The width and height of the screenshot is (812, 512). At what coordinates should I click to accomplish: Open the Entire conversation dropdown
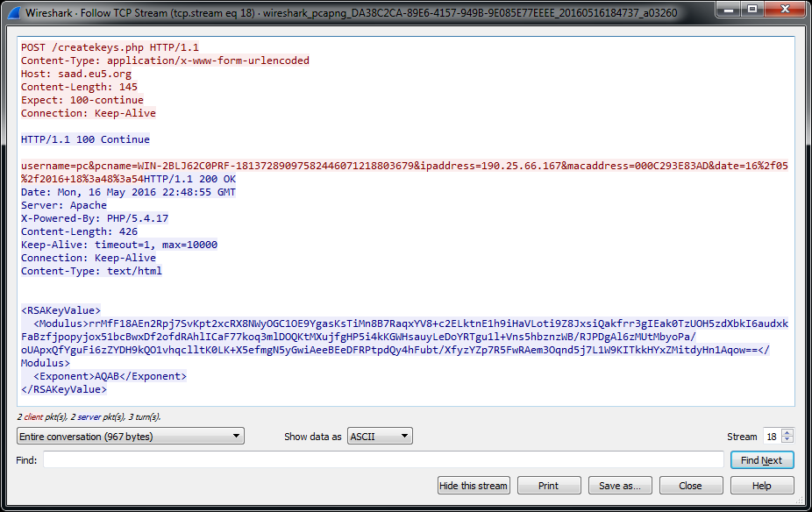point(130,437)
